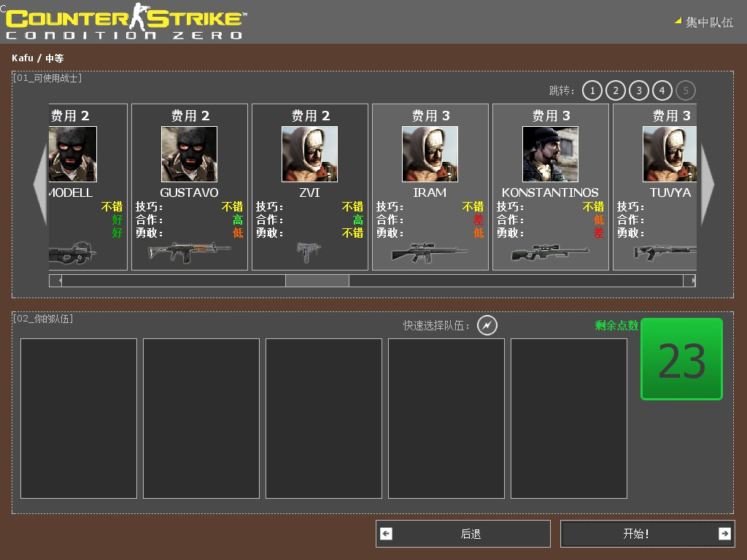Click the 后退 back button

point(463,534)
